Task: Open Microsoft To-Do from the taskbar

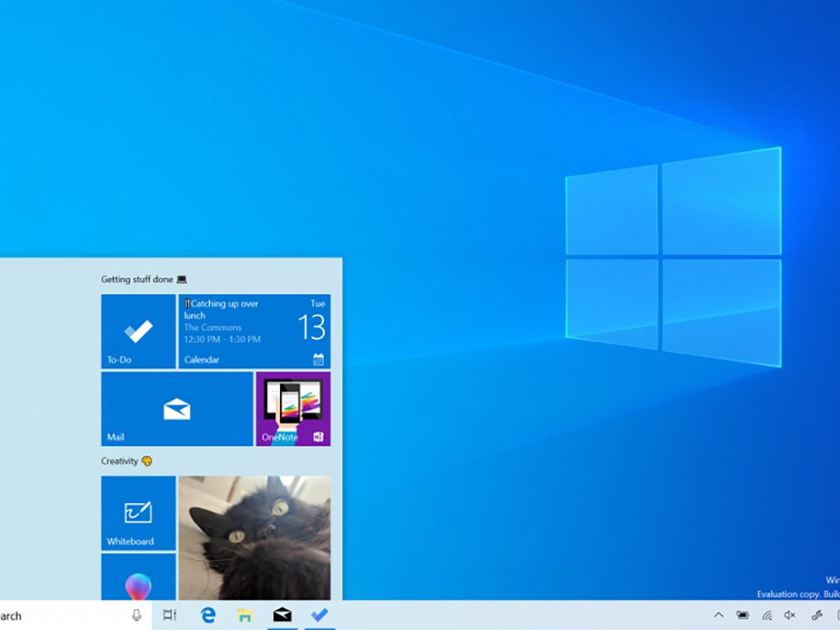Action: coord(318,615)
